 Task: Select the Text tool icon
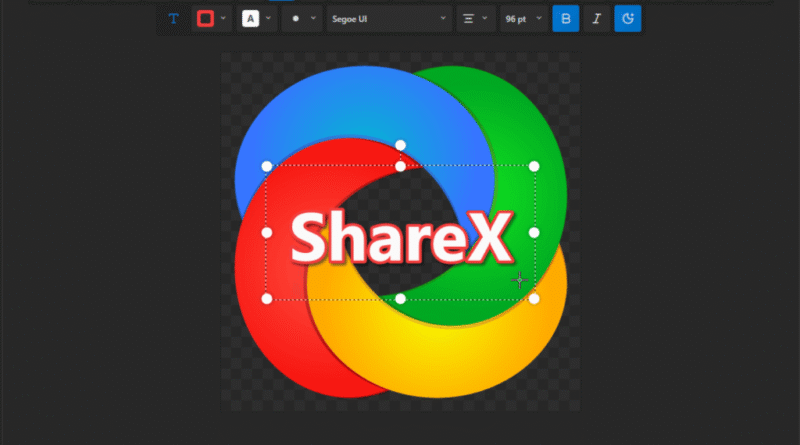point(173,19)
